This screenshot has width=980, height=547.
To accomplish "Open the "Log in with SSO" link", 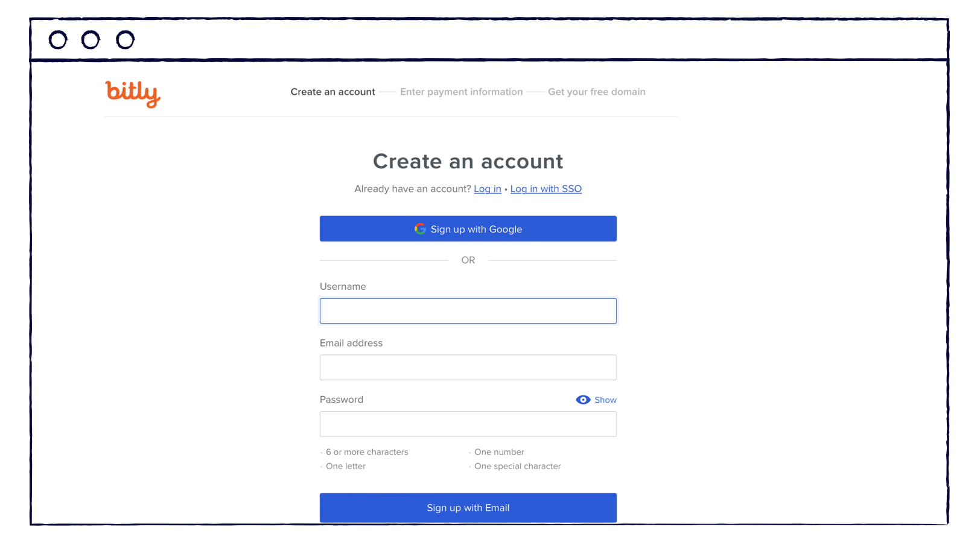I will [546, 189].
